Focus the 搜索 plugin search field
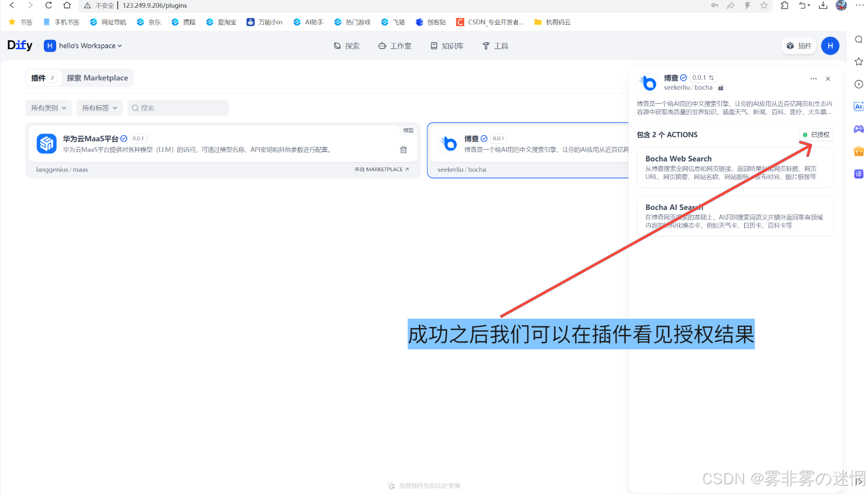 (178, 108)
